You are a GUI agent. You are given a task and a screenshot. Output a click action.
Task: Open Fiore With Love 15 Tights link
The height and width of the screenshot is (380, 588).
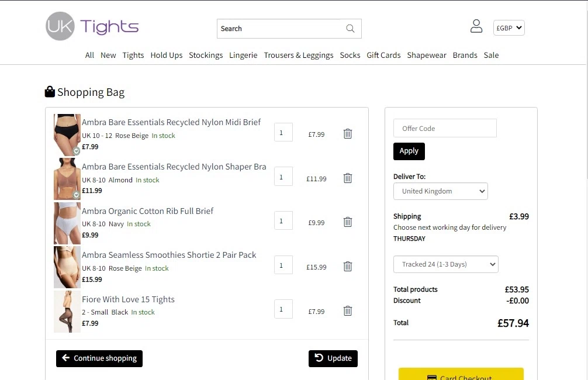tap(128, 299)
